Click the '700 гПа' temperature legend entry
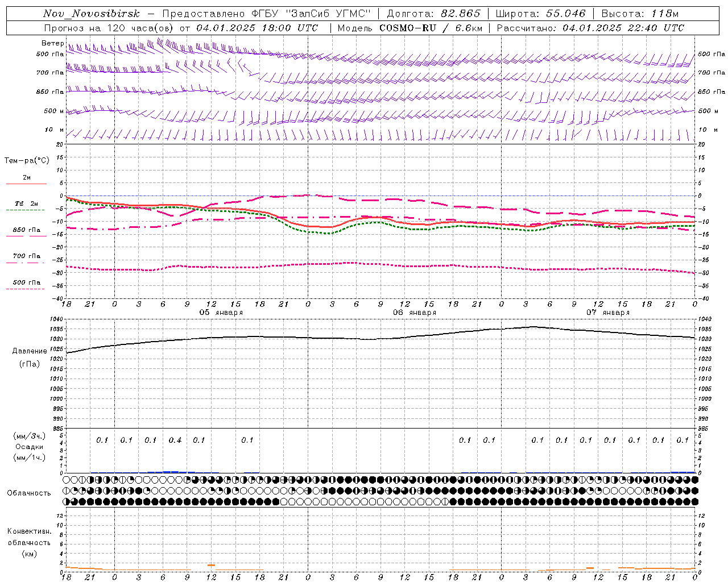Image resolution: width=728 pixels, height=582 pixels. [27, 256]
